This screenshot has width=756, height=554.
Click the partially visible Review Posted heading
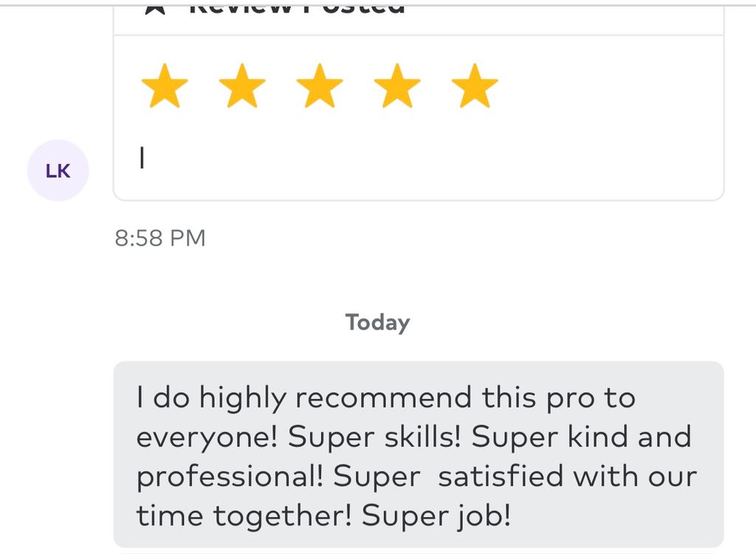(297, 9)
